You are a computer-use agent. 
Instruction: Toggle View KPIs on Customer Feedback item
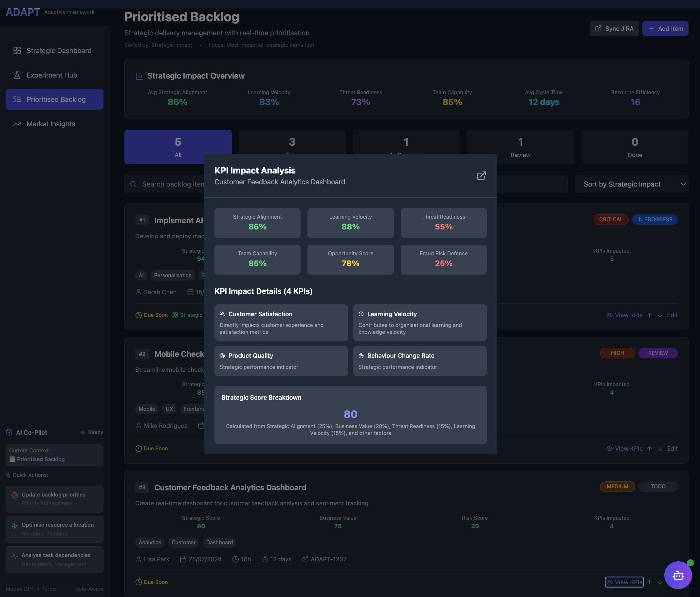point(624,582)
